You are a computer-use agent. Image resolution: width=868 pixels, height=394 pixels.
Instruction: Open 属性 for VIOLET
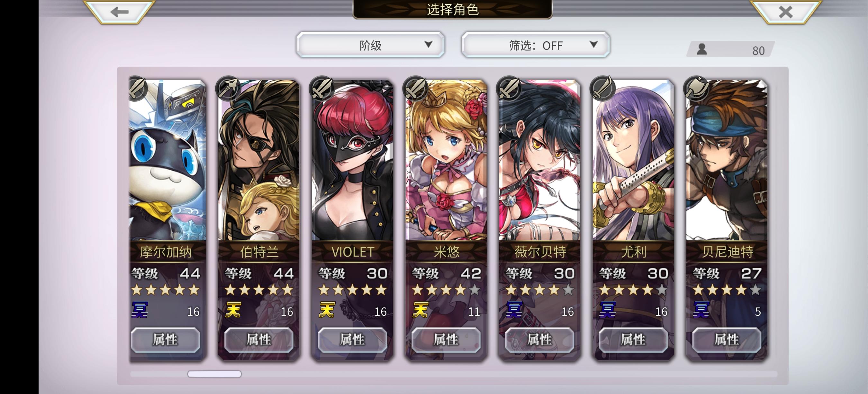[352, 340]
